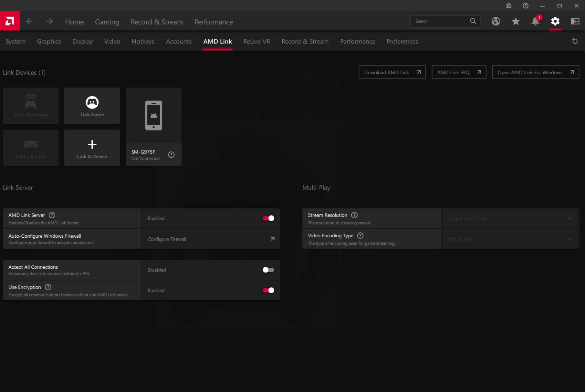This screenshot has height=392, width=585.
Task: Enable Accept All Connections switch
Action: click(268, 270)
